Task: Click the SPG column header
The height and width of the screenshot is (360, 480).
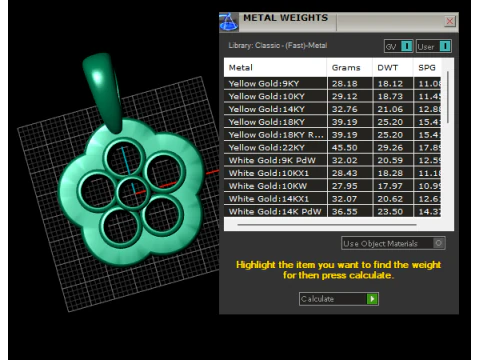Action: click(x=427, y=68)
